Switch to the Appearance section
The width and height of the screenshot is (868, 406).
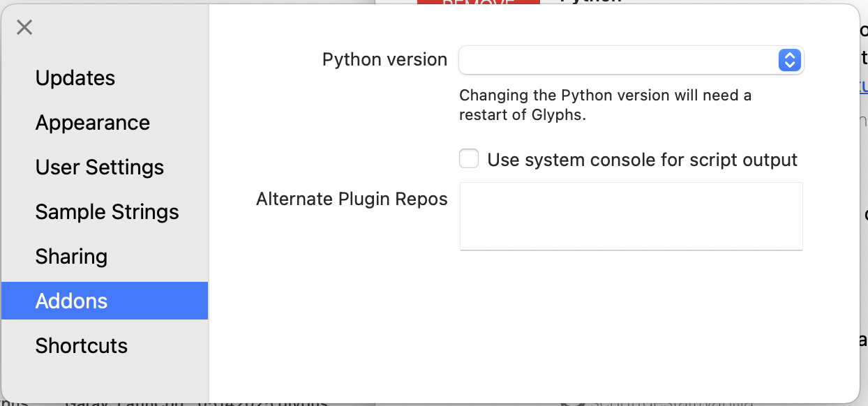click(x=93, y=123)
